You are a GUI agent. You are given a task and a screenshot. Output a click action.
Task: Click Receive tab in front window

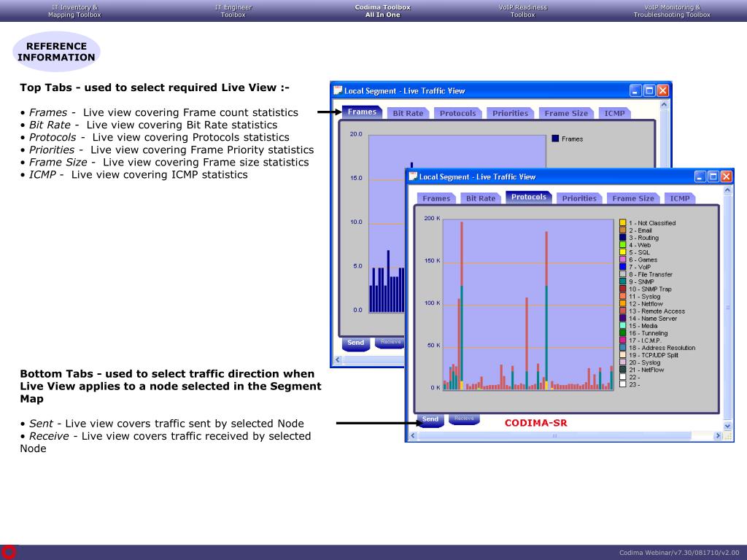(464, 419)
